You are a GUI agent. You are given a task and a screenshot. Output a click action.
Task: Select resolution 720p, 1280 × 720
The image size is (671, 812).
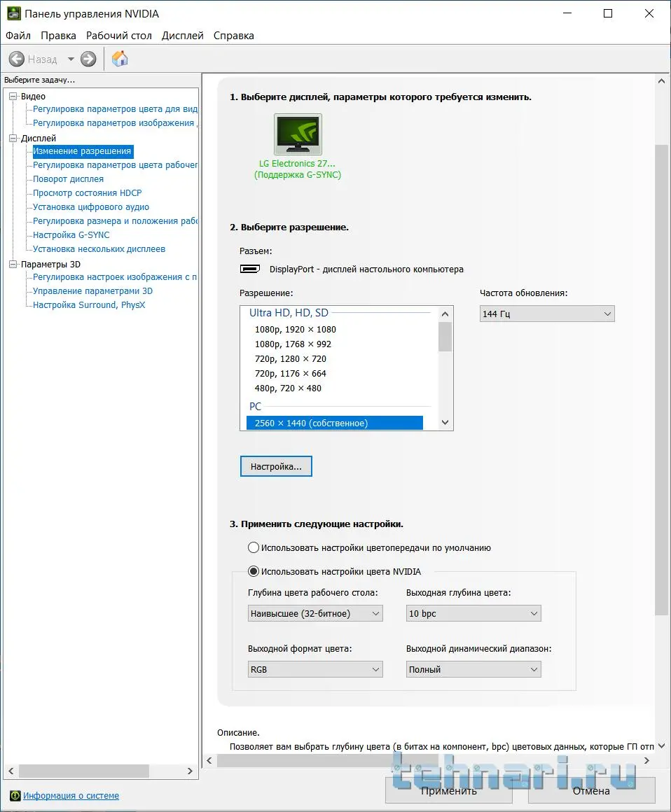(x=291, y=359)
